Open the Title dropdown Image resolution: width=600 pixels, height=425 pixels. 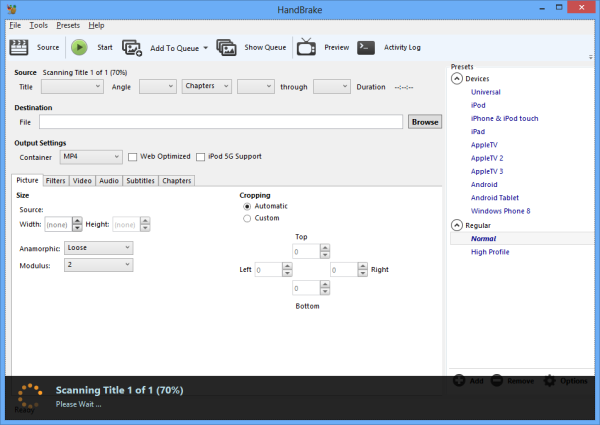72,86
